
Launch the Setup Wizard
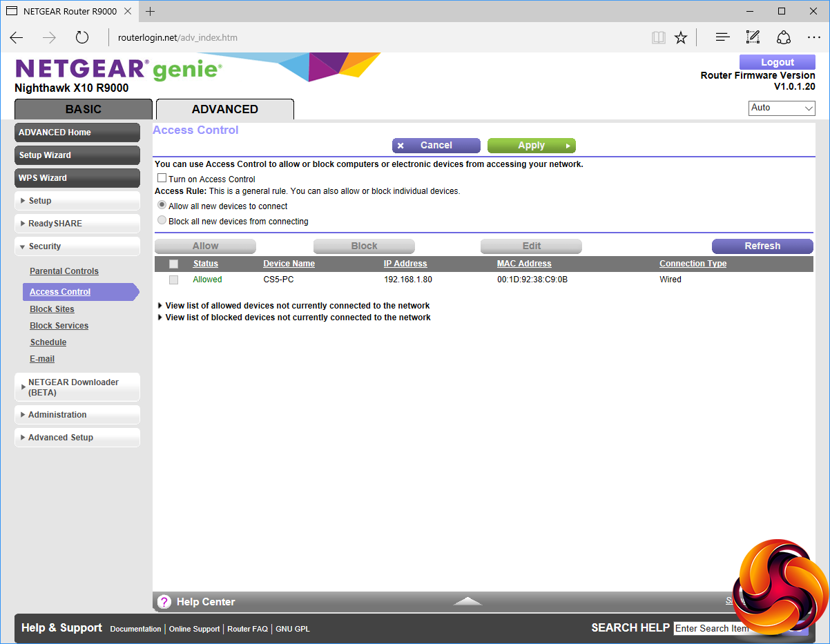77,155
